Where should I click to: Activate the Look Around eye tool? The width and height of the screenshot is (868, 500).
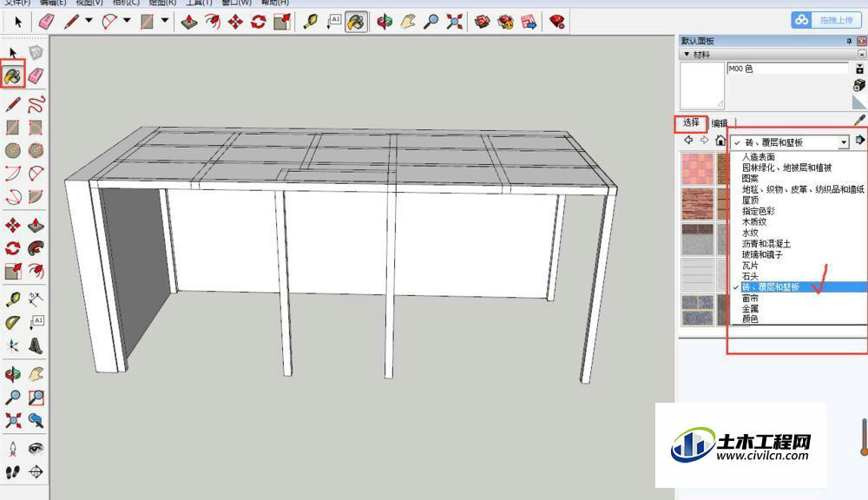pyautogui.click(x=36, y=448)
